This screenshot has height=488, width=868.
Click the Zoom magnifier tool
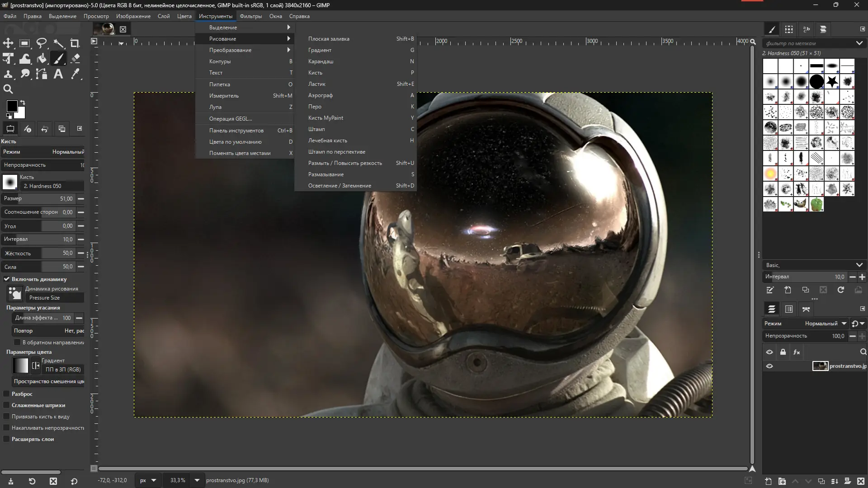(8, 89)
